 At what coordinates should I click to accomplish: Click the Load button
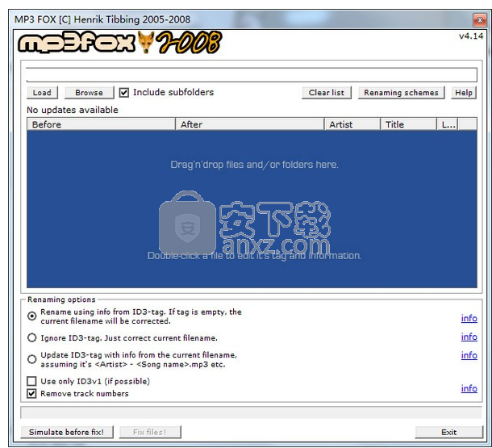42,93
